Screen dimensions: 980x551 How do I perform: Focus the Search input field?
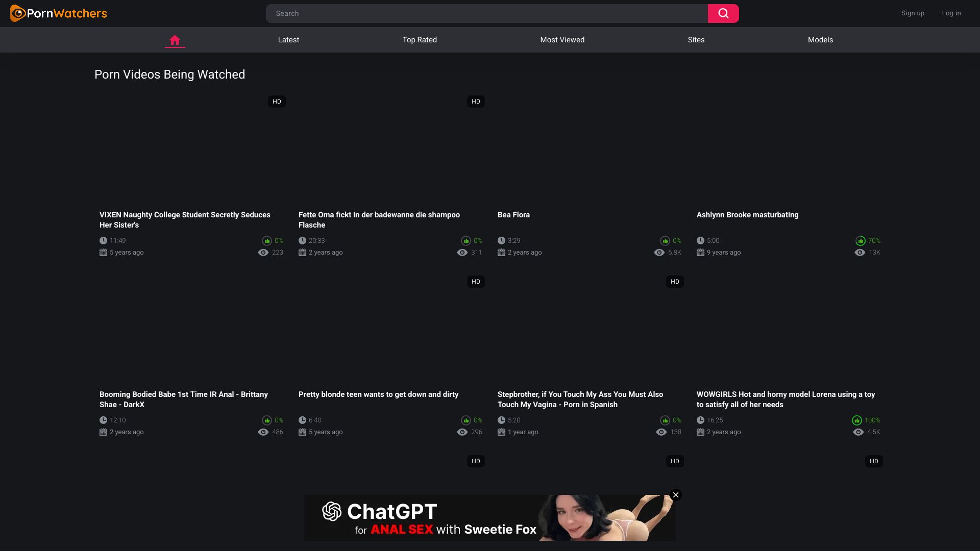point(486,13)
